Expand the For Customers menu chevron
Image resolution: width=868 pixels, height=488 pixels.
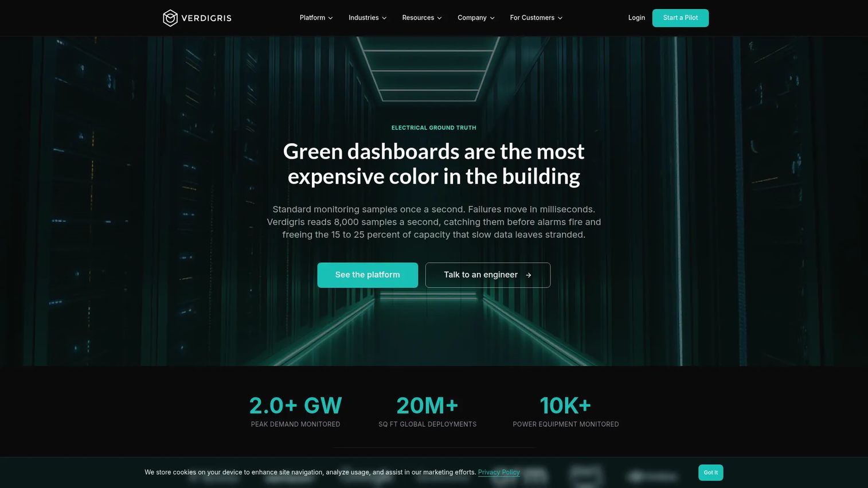coord(560,18)
